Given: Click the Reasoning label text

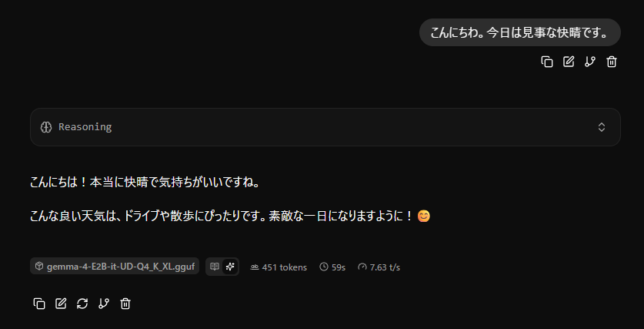Looking at the screenshot, I should click(85, 127).
